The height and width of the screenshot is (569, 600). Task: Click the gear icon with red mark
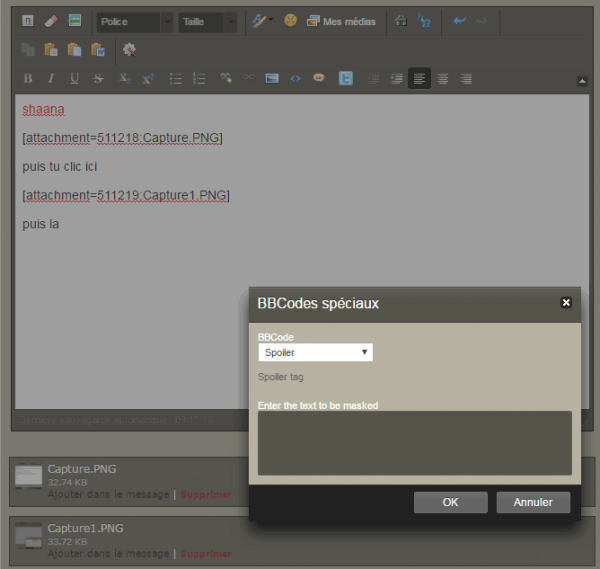pyautogui.click(x=129, y=50)
